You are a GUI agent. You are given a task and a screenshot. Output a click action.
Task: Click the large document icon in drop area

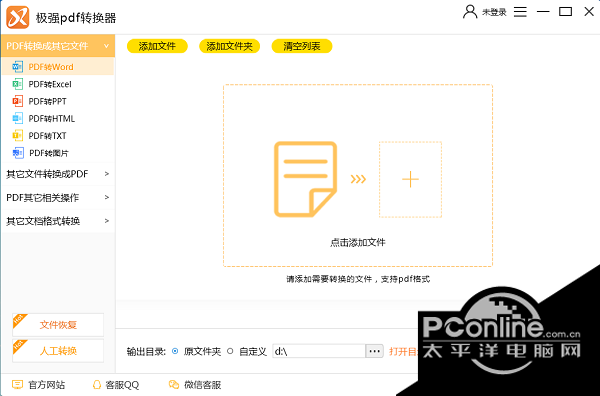coord(305,179)
